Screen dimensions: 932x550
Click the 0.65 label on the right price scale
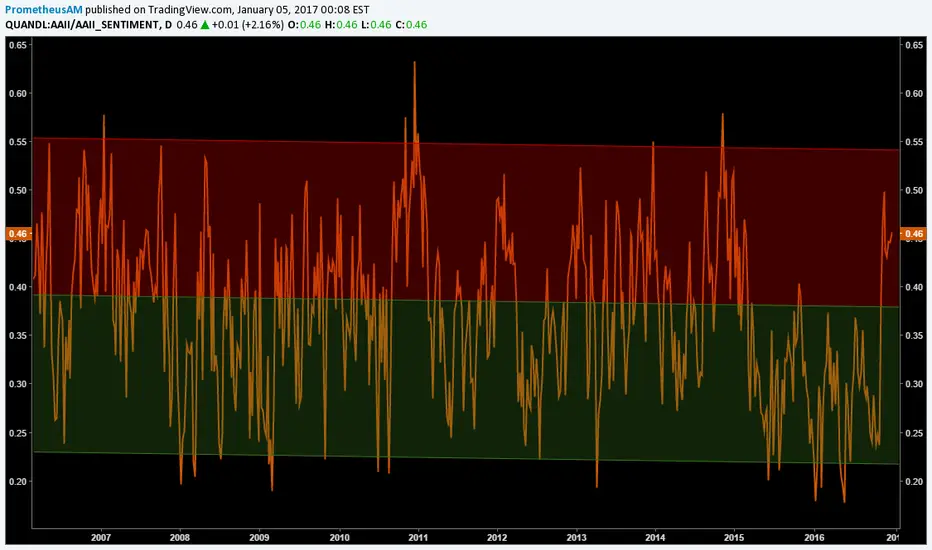coord(914,45)
